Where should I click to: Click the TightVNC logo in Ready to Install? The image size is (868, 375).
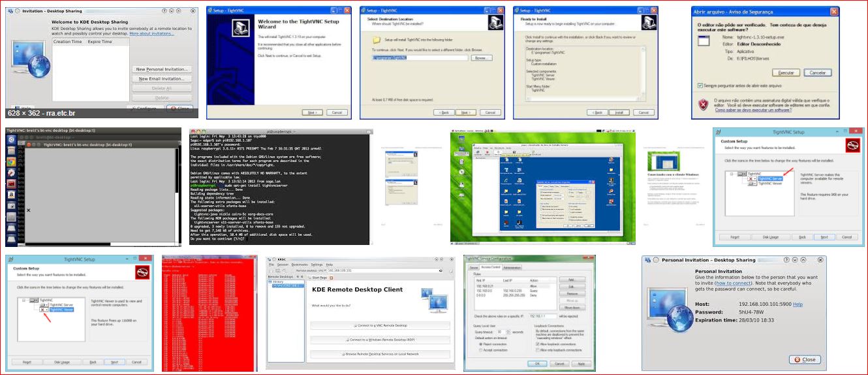tap(649, 24)
